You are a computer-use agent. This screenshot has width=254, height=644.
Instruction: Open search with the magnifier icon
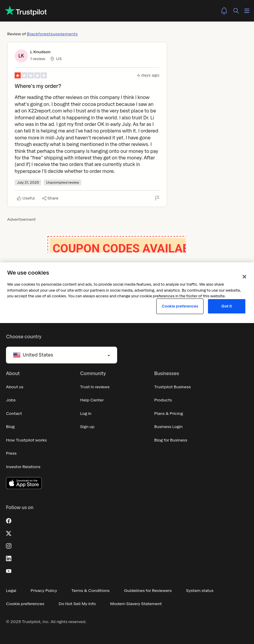click(236, 11)
